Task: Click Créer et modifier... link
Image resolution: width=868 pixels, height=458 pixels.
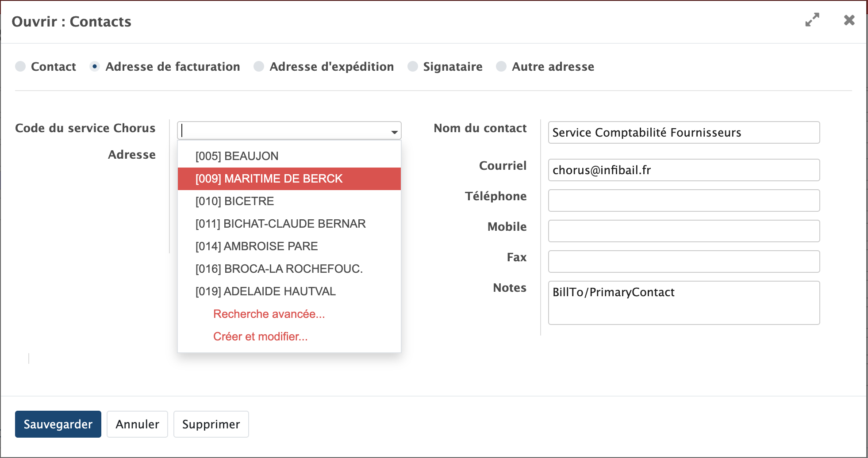Action: (260, 336)
